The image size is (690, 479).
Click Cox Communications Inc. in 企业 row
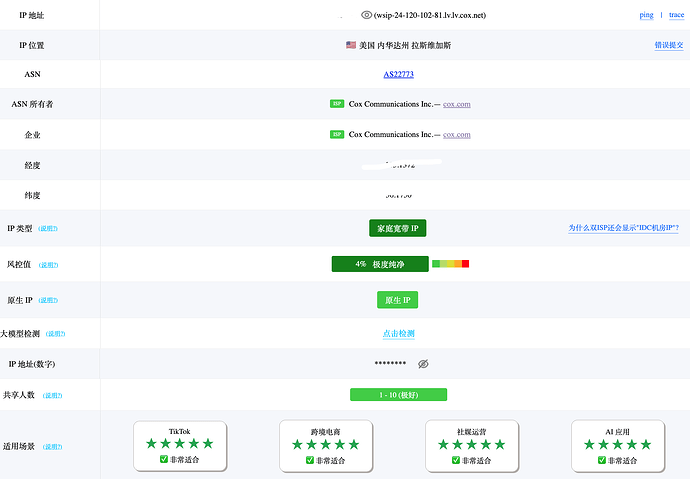391,135
